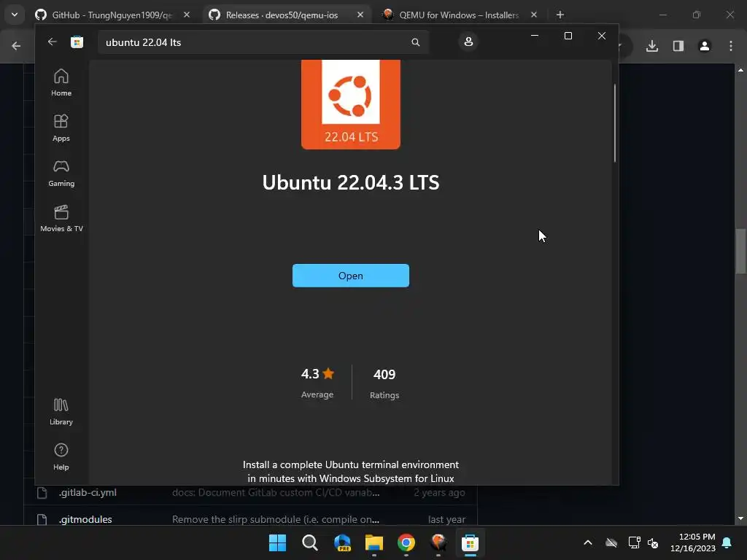
Task: Open Chrome tab search dropdown
Action: [15, 15]
